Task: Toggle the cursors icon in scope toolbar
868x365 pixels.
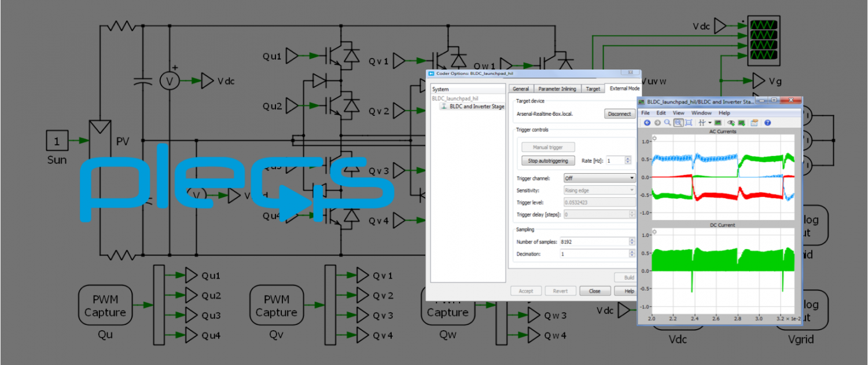Action: coord(701,123)
